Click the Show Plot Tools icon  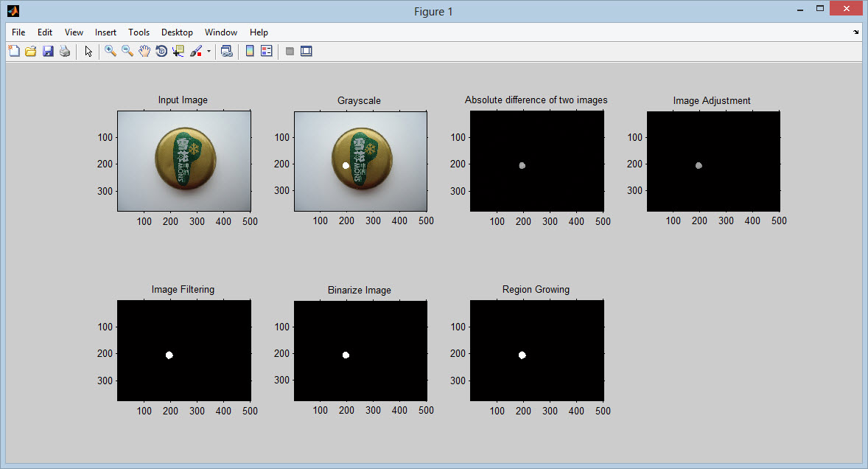pyautogui.click(x=306, y=52)
